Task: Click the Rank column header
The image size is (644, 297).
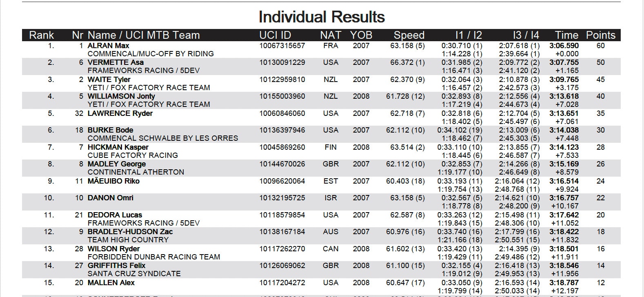Action: tap(41, 35)
